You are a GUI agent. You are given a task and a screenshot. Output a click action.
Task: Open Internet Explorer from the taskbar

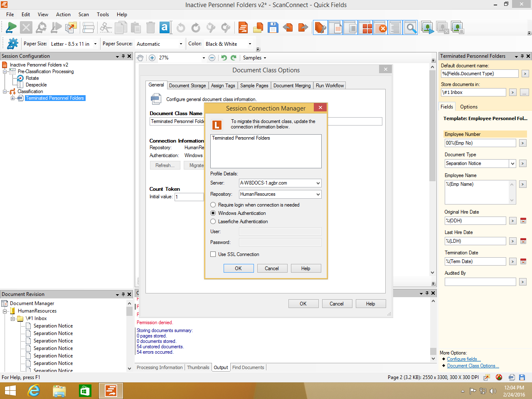pos(34,391)
